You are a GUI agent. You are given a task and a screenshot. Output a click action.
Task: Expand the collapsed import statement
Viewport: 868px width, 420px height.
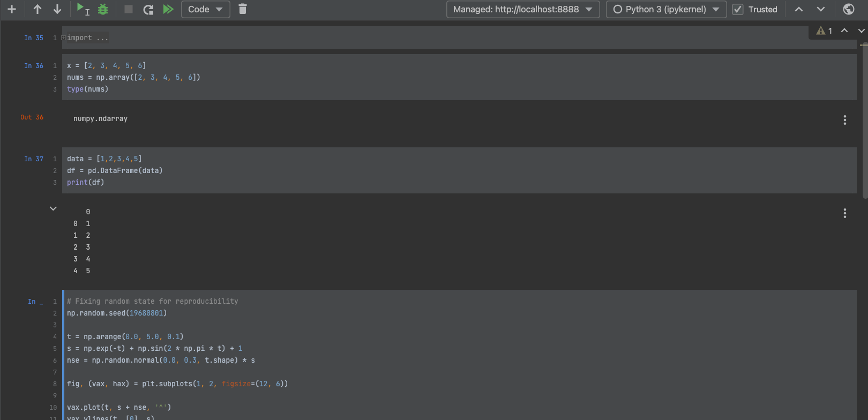[64, 38]
